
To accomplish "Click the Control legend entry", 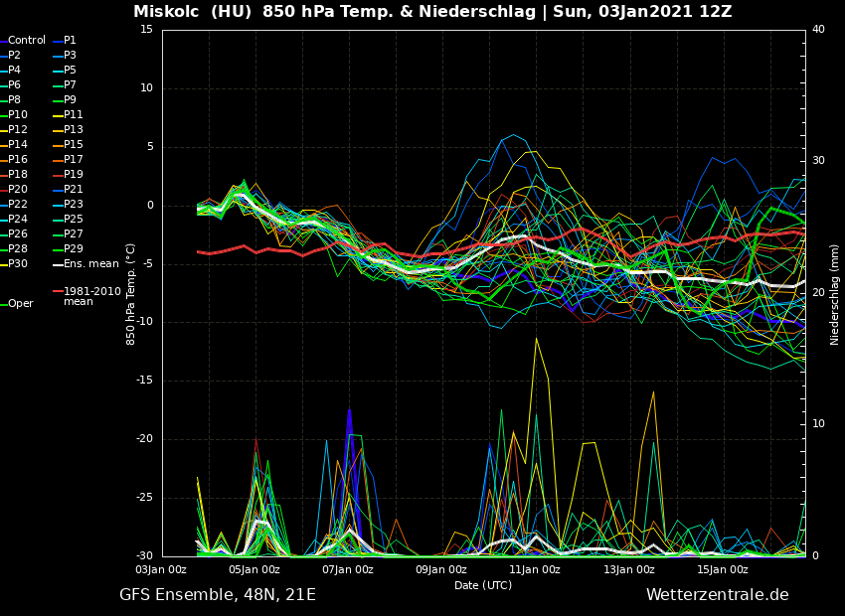I will [x=26, y=41].
